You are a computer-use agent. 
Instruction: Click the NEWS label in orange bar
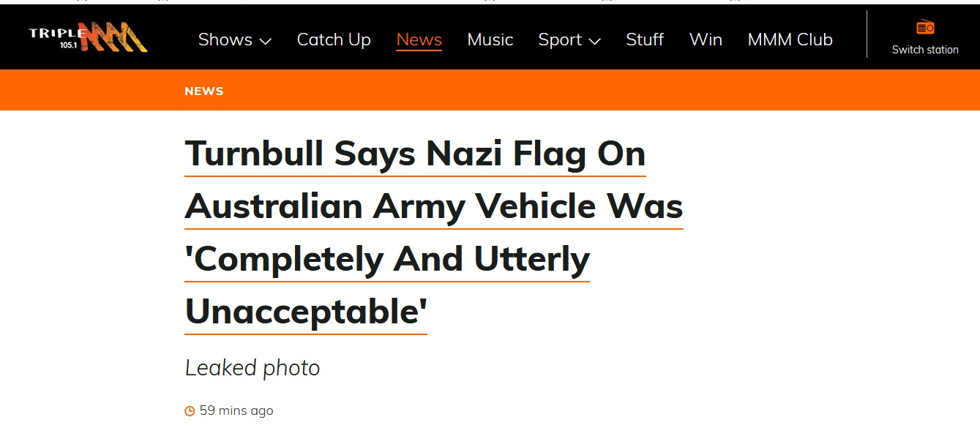click(x=204, y=91)
